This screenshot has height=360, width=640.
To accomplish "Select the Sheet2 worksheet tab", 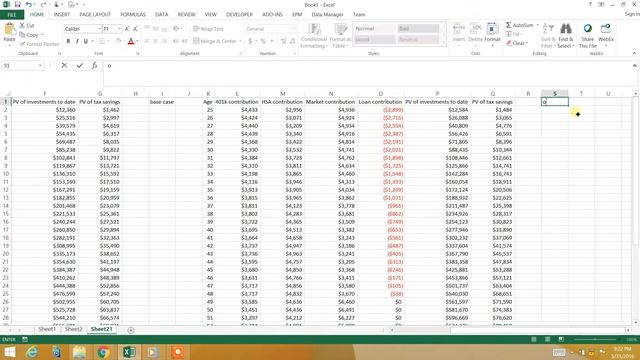I will pos(73,329).
